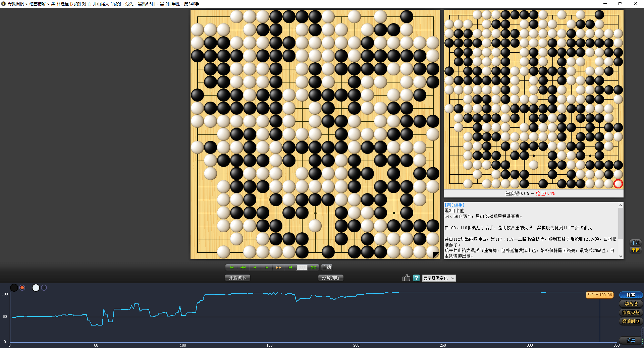
Task: Click the orange fast forward button
Action: pos(278,267)
